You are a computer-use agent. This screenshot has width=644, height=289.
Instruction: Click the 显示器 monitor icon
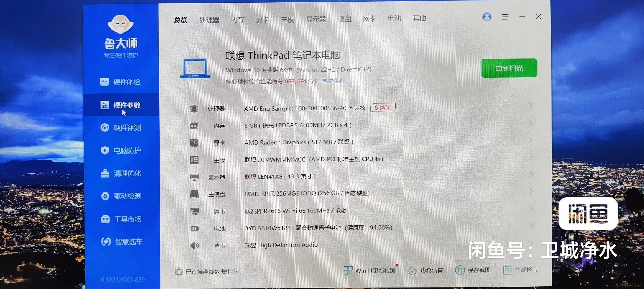[194, 177]
